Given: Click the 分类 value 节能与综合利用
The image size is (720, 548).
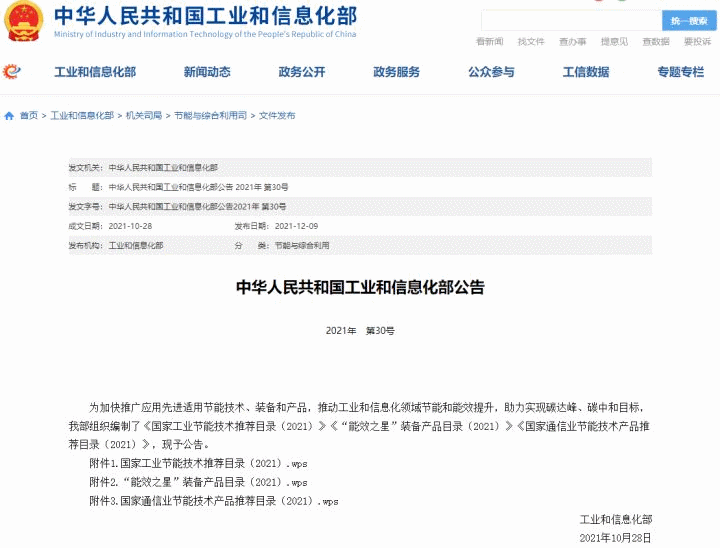Looking at the screenshot, I should pos(302,246).
